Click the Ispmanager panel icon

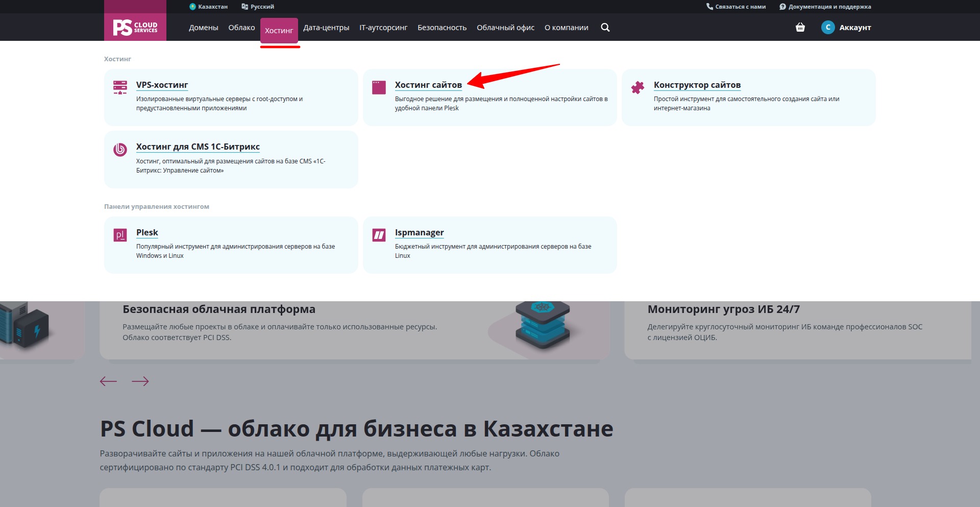pos(379,235)
